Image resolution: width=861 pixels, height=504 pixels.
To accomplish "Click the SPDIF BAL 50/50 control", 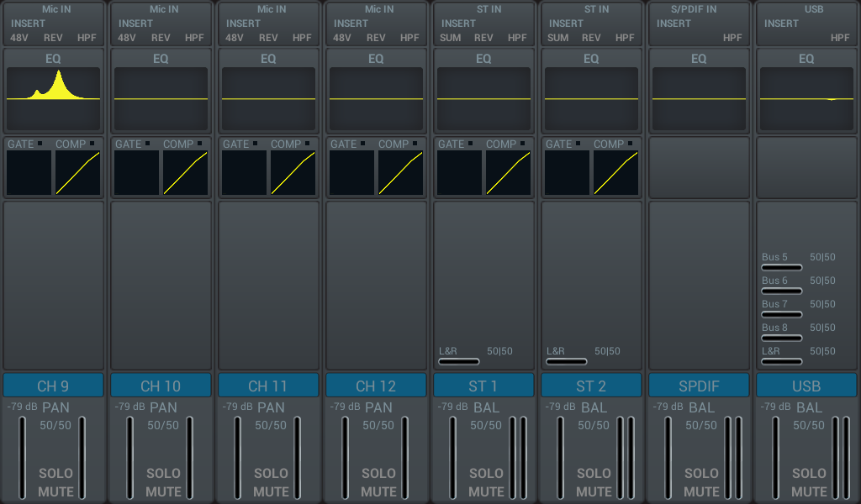I will click(x=701, y=425).
